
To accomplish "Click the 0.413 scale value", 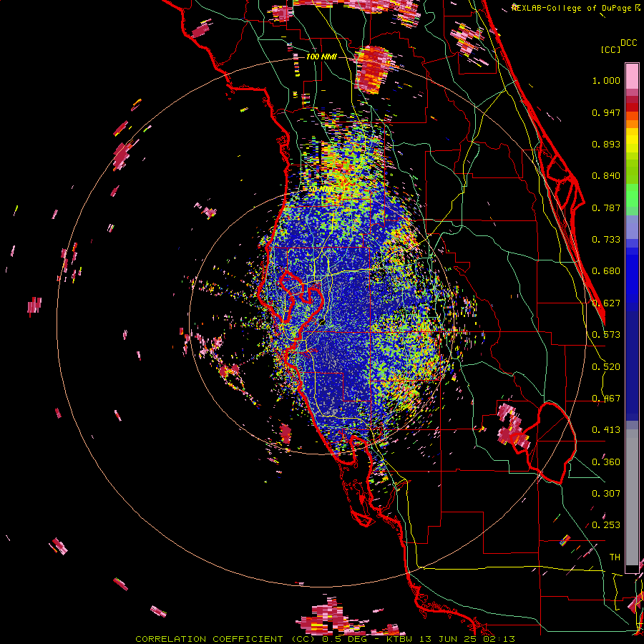I will [606, 430].
